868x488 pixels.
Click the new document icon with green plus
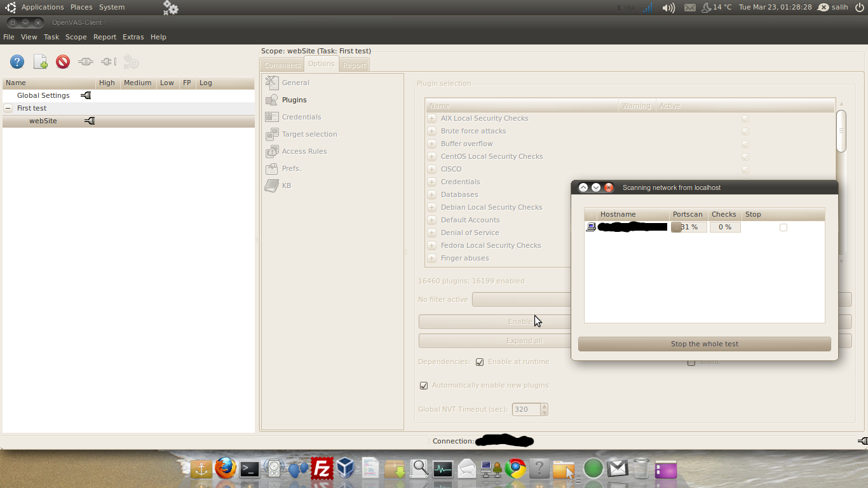(40, 62)
